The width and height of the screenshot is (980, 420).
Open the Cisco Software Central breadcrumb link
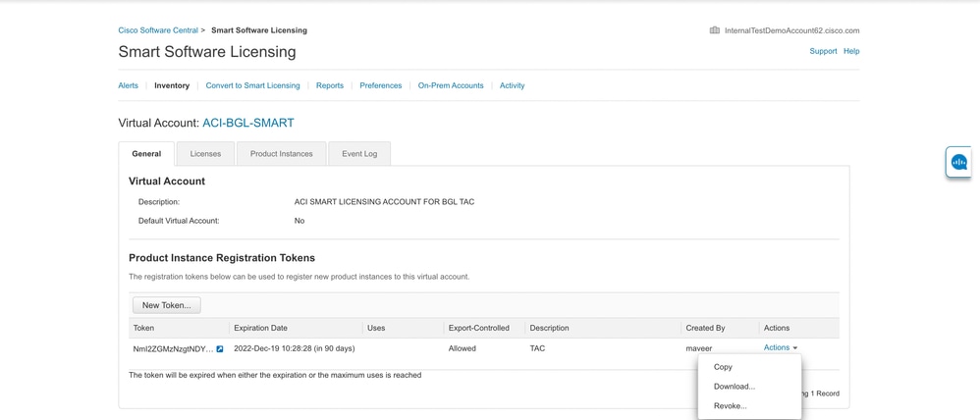point(158,30)
